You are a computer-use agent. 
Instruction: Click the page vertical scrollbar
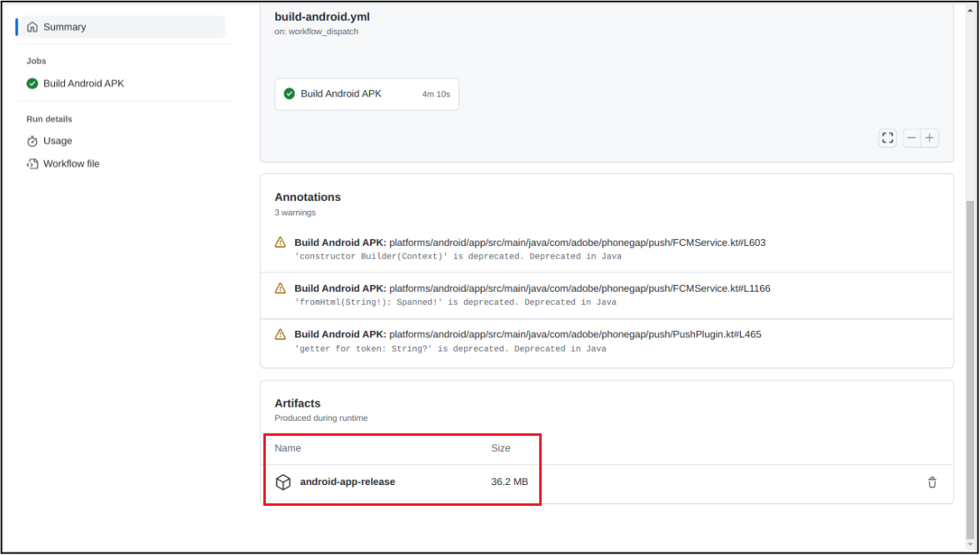click(x=970, y=368)
